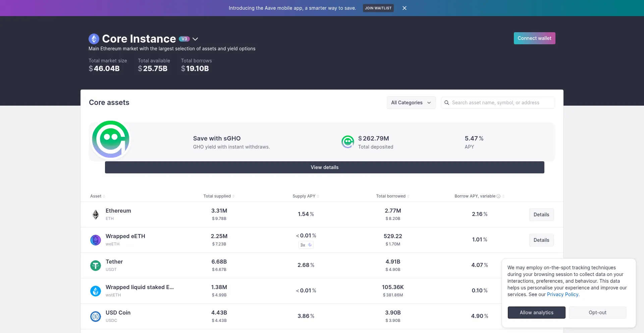The image size is (644, 333).
Task: Click the $19.10B total borrows value
Action: click(x=195, y=69)
